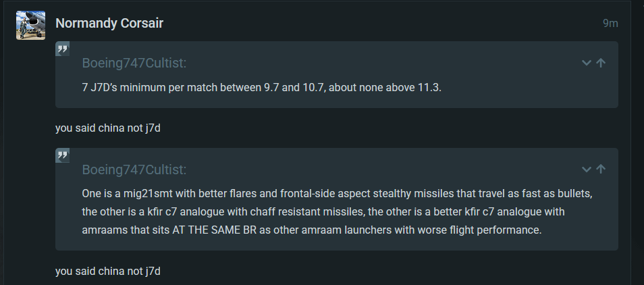Collapse the mig21smt quote with its chevron
The height and width of the screenshot is (285, 644).
click(x=587, y=170)
